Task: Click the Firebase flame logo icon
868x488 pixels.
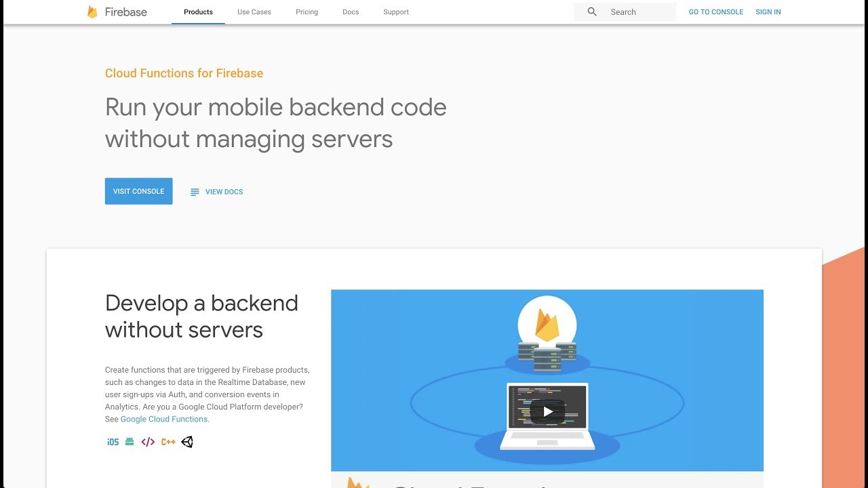Action: pos(92,12)
